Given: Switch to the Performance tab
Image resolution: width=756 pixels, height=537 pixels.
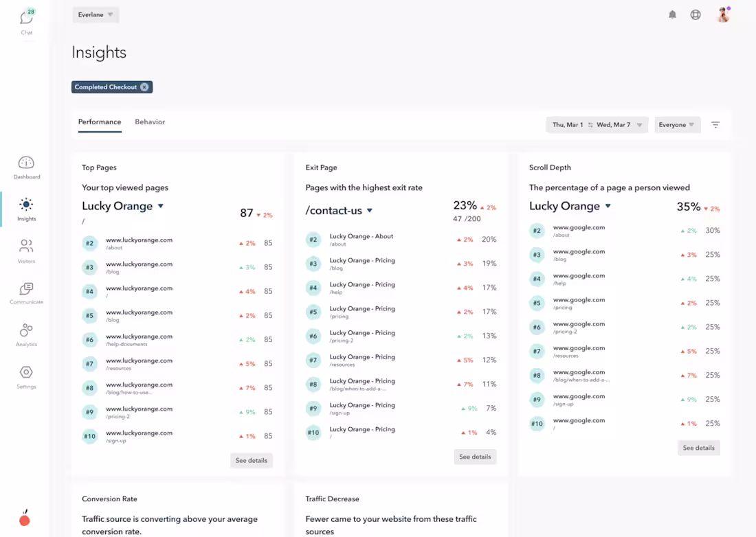Looking at the screenshot, I should 100,122.
